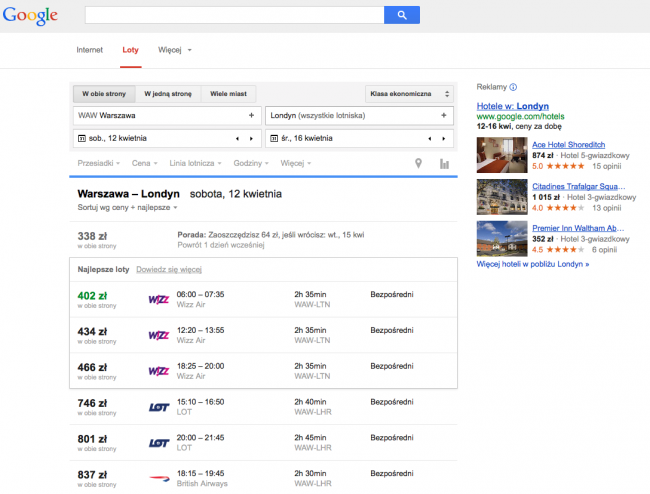Viewport: 650px width, 494px height.
Task: Go to next day for departure date
Action: [251, 138]
